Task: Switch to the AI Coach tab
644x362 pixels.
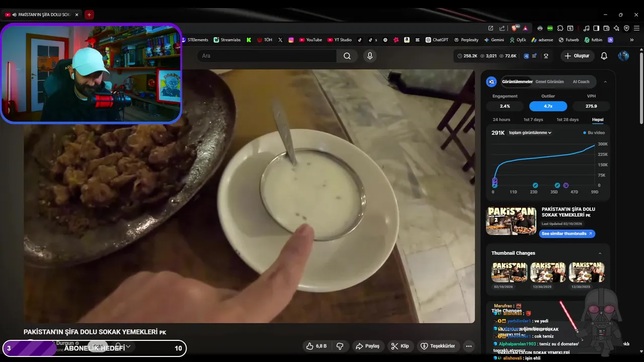Action: point(581,81)
